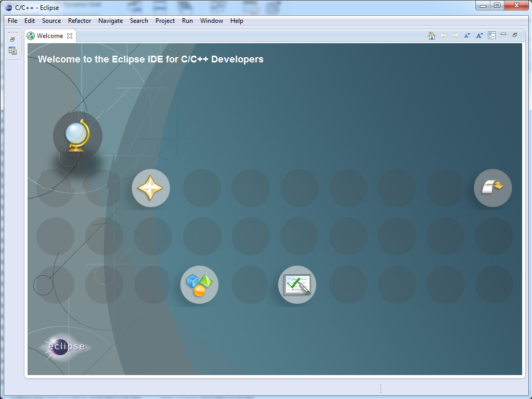Minimize the Welcome view
The image size is (532, 399).
point(502,35)
